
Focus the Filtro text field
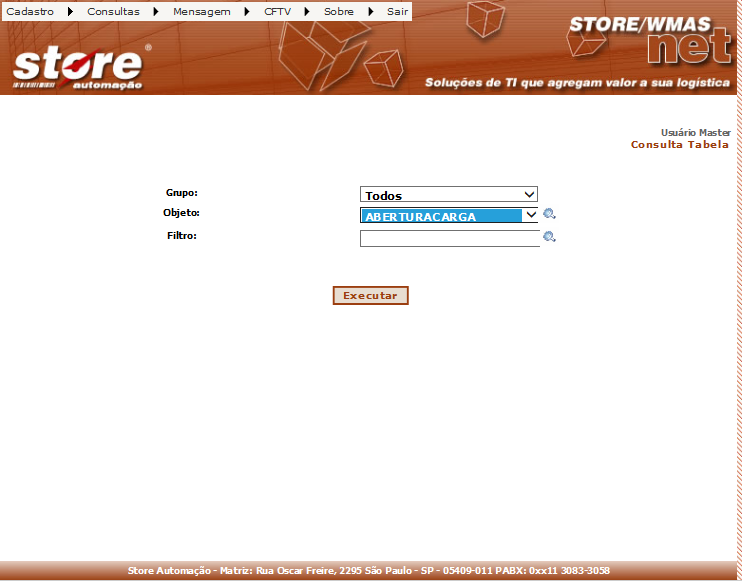[x=449, y=239]
